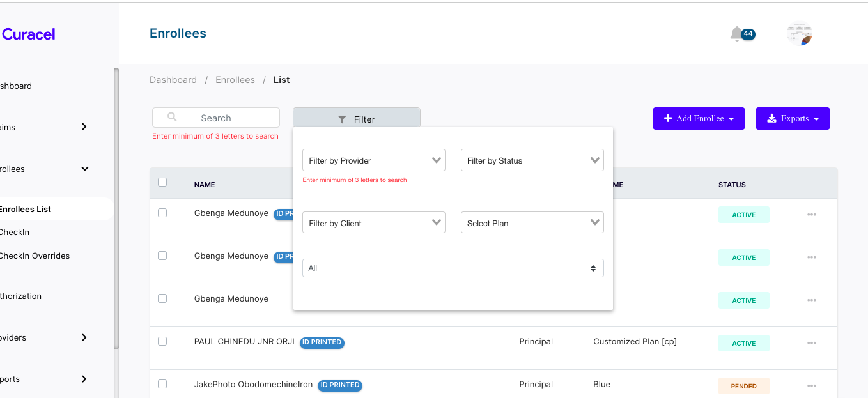Sort by the NAME column header
Image resolution: width=868 pixels, height=398 pixels.
[205, 185]
